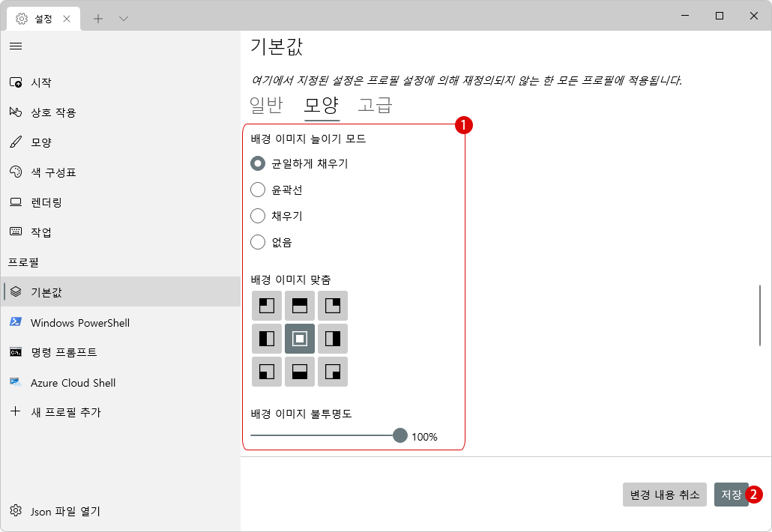Switch to the 고급 tab
This screenshot has height=532, width=772.
[376, 105]
